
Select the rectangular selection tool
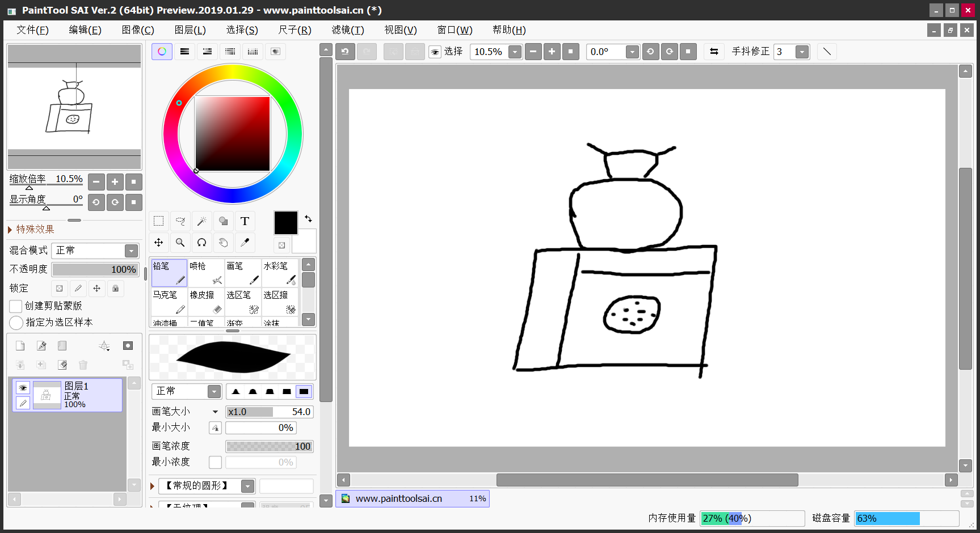159,221
